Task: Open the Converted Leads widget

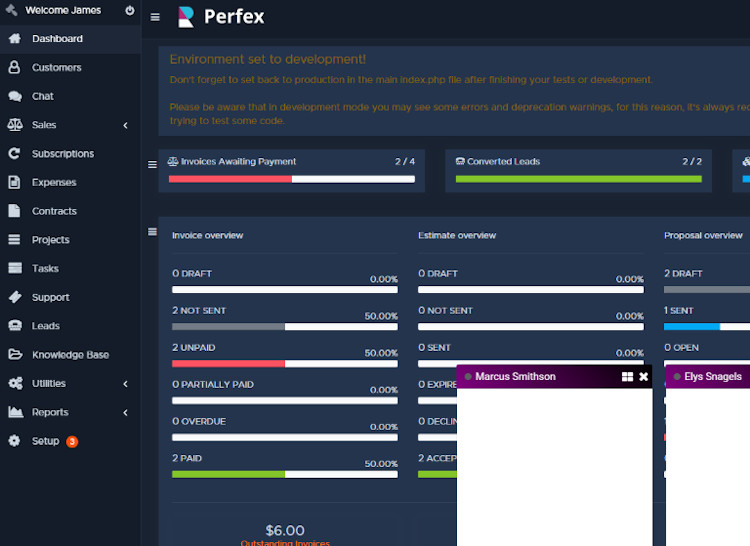Action: tap(578, 171)
